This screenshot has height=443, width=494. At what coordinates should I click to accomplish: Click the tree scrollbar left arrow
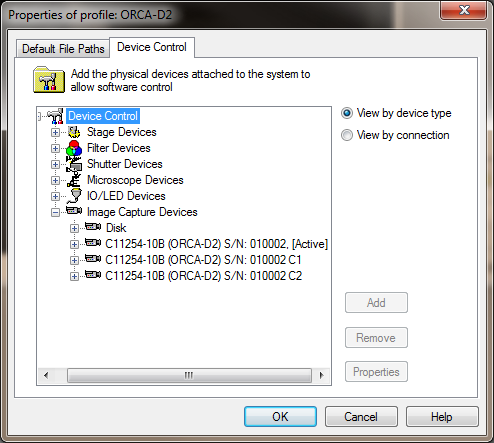click(x=46, y=375)
